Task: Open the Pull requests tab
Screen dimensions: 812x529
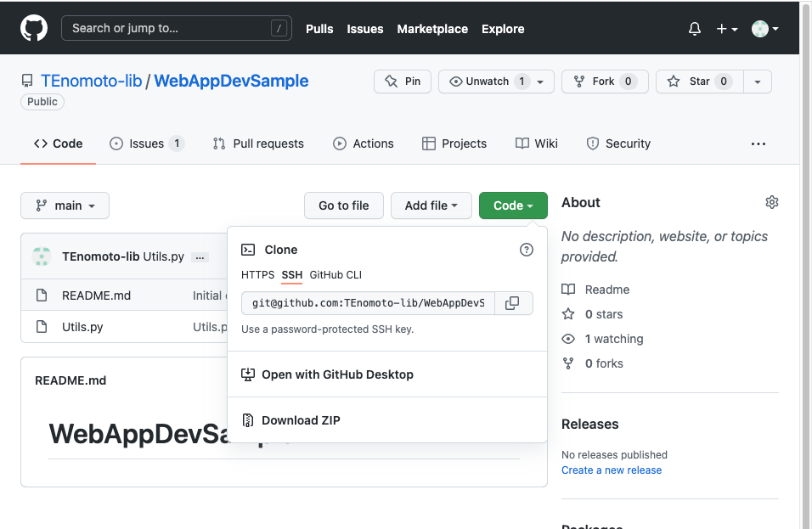Action: pos(258,144)
